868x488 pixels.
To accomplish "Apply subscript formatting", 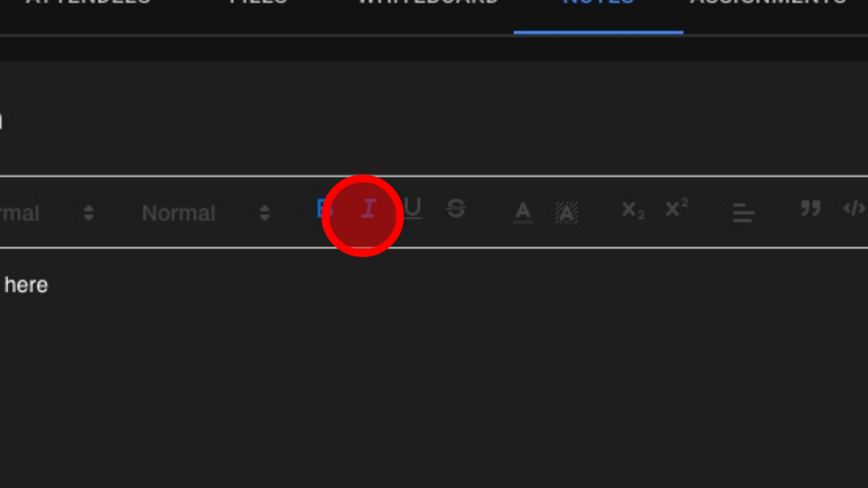I will (x=633, y=210).
